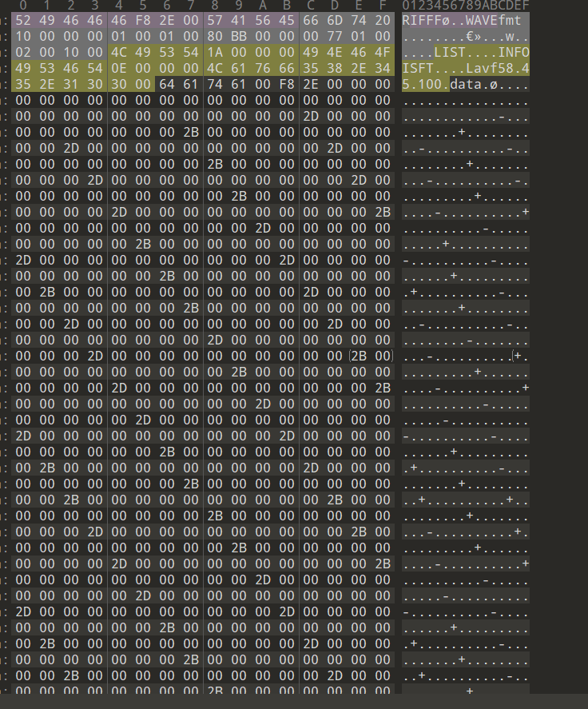Click 5.100 text in ASCII column
588x709 pixels.
coord(422,84)
